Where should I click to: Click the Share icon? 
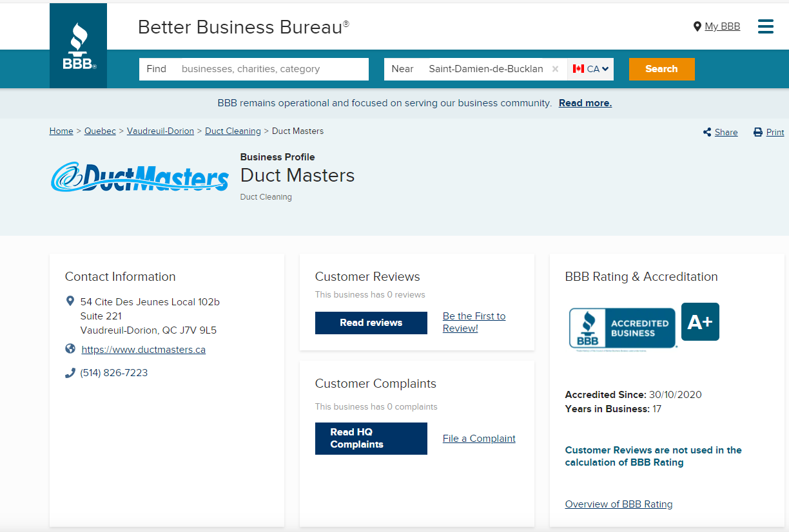[x=707, y=132]
